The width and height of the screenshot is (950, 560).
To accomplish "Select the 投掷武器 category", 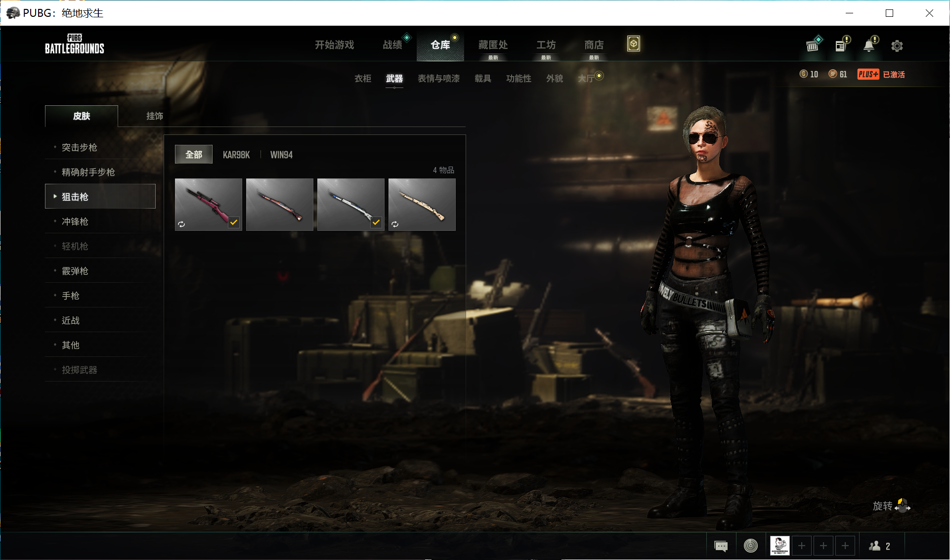I will pyautogui.click(x=100, y=370).
